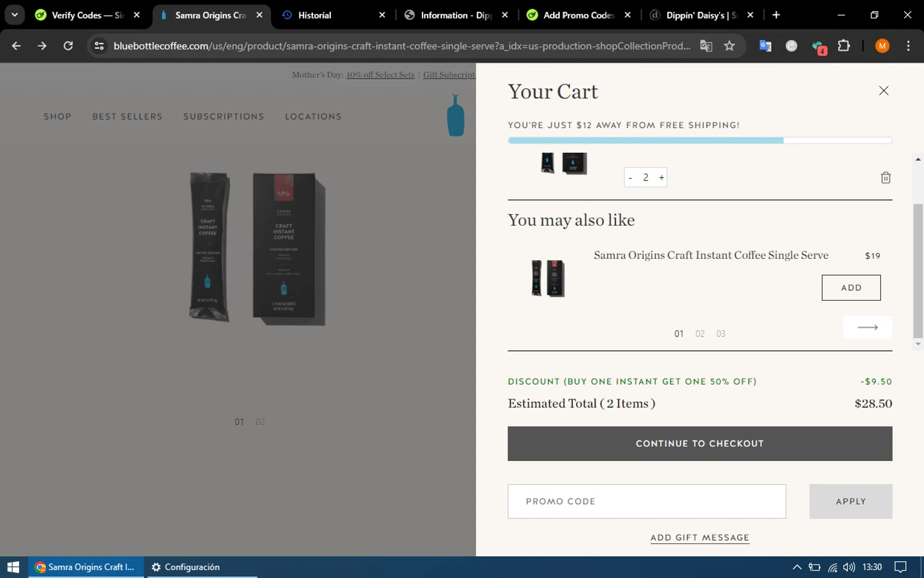Image resolution: width=924 pixels, height=578 pixels.
Task: Go forward one page
Action: (x=42, y=46)
